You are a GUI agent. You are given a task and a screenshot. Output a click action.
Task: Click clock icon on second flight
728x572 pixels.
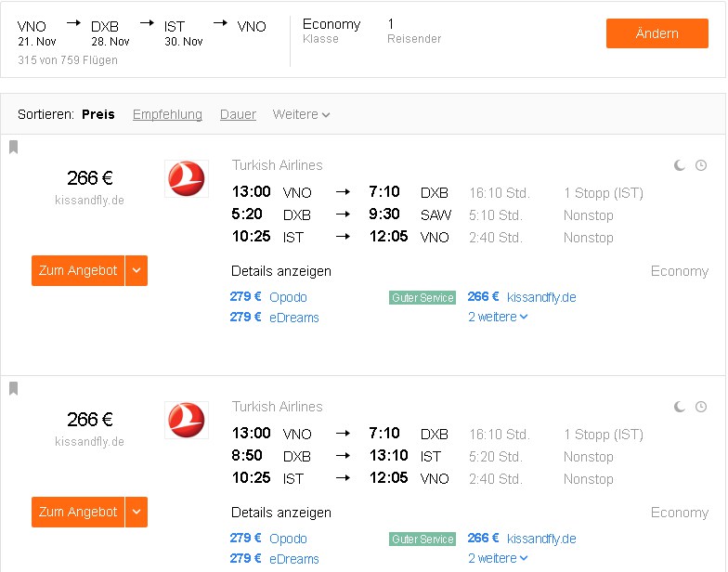coord(701,407)
